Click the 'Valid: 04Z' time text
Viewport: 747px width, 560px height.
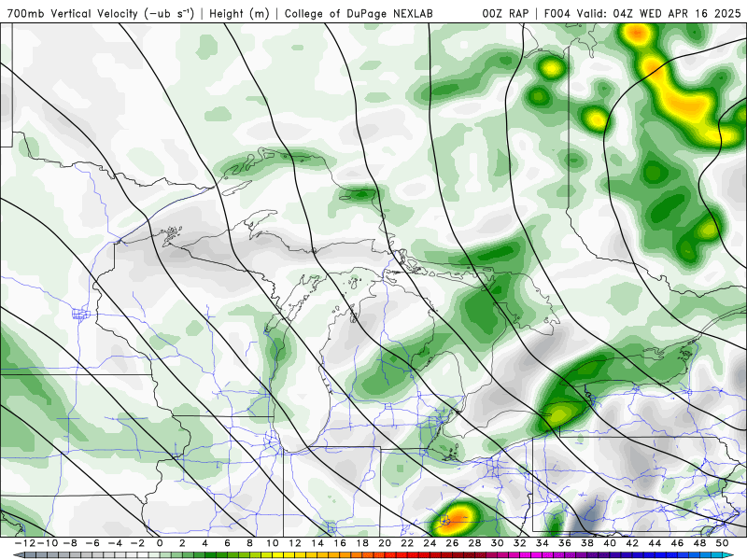[x=605, y=14]
